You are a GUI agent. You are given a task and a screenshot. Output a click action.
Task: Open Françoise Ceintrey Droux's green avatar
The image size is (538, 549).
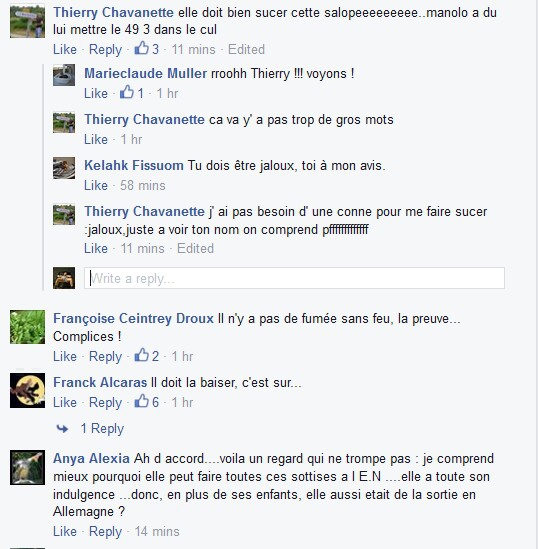point(27,327)
